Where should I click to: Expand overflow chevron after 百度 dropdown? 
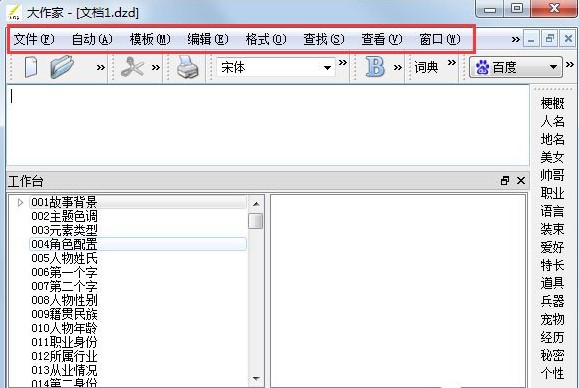(569, 65)
